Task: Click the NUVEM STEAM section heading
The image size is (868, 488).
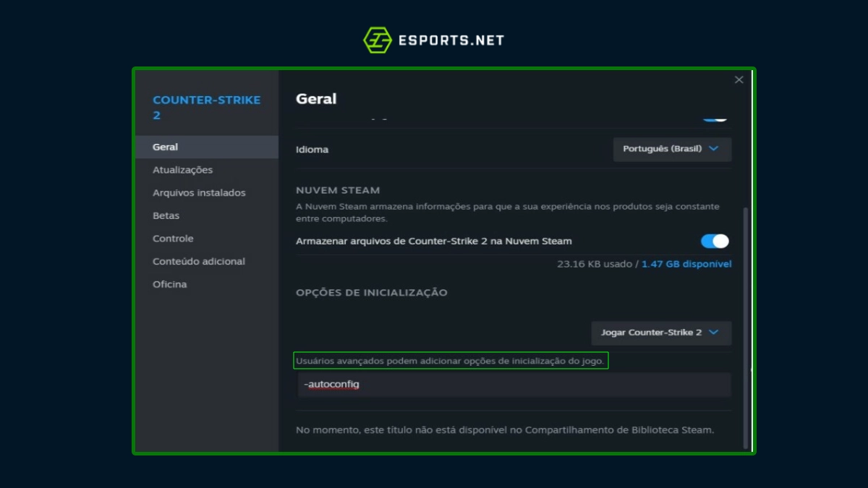Action: click(x=338, y=190)
